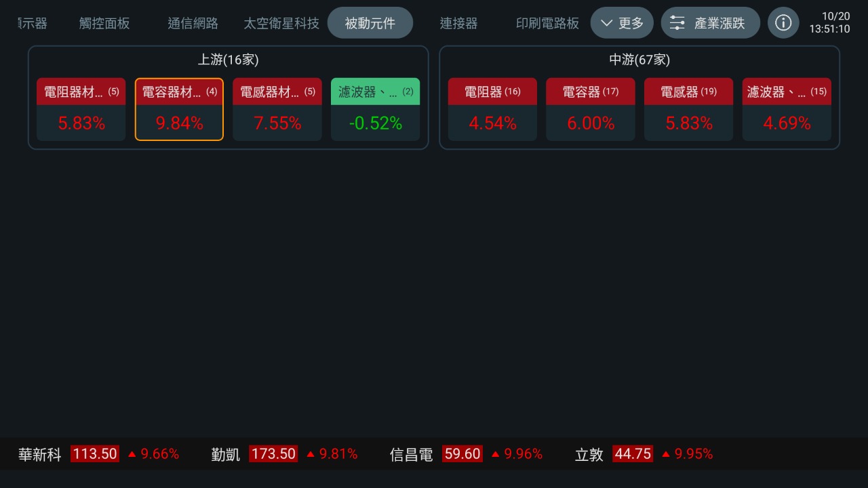Open the info circle icon

(x=783, y=23)
